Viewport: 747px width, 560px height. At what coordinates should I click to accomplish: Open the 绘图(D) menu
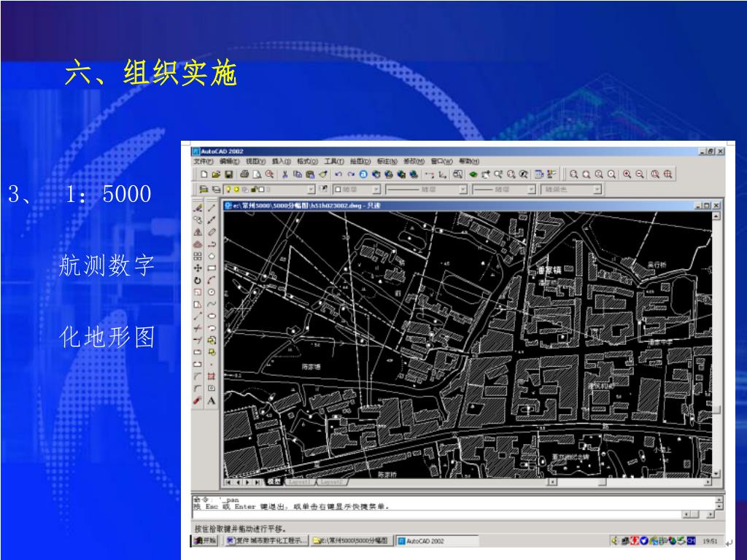coord(360,162)
